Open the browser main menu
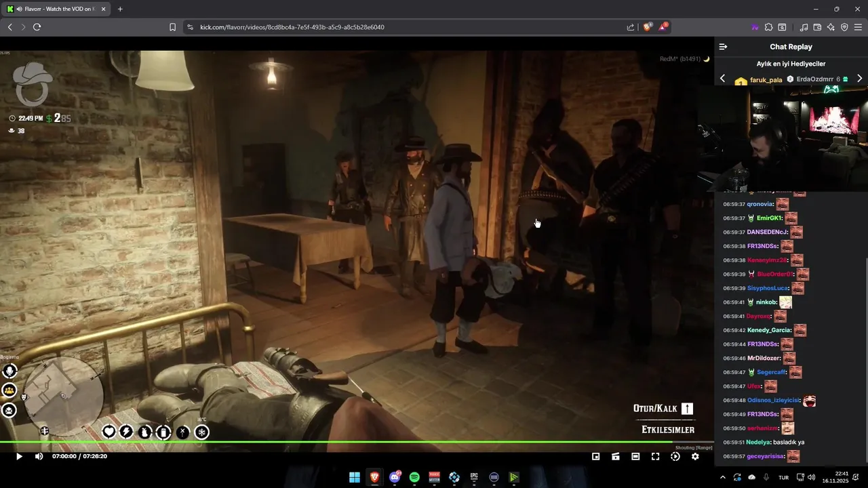This screenshot has height=488, width=868. (858, 27)
